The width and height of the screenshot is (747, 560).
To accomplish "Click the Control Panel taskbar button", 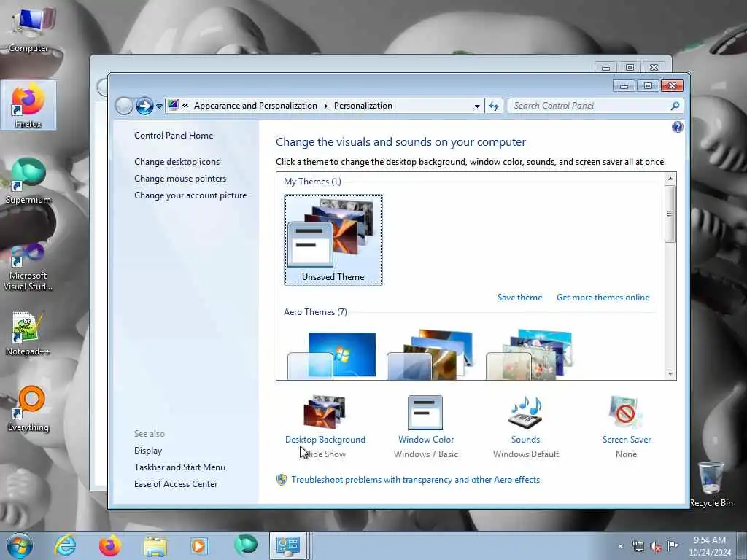I will [287, 545].
